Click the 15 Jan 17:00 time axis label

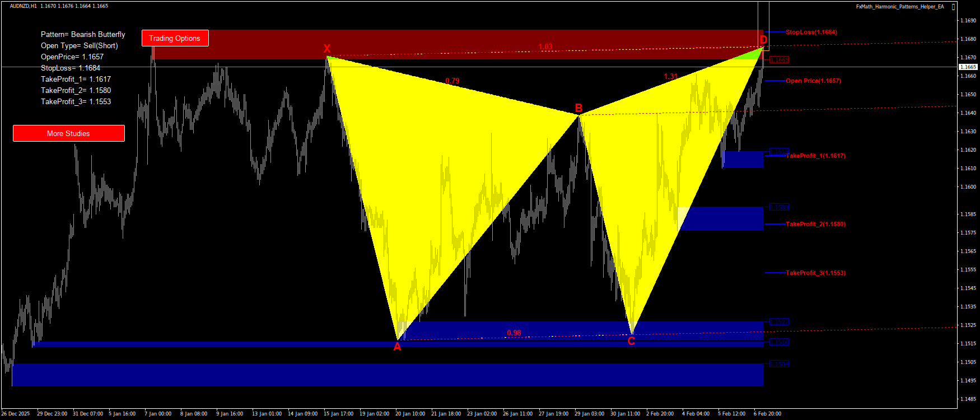pos(339,414)
